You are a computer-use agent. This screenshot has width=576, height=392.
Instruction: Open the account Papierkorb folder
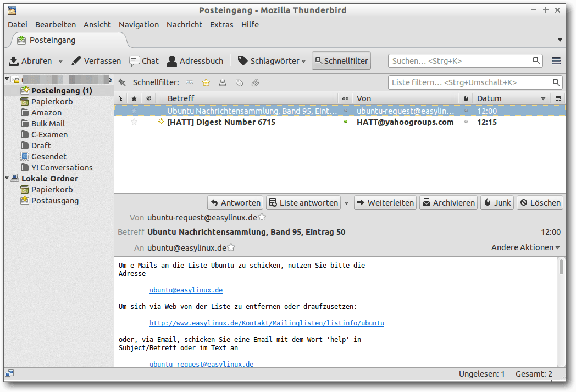tap(52, 101)
